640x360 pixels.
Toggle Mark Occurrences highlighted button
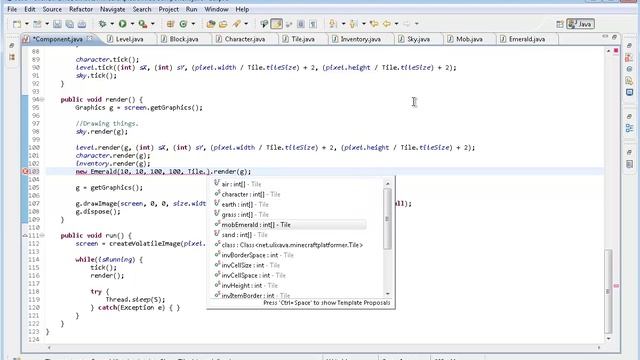tap(276, 24)
